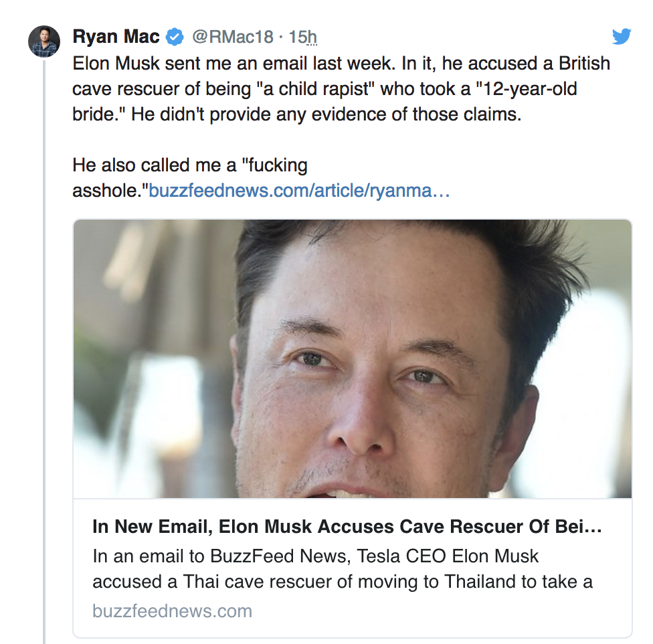653x644 pixels.
Task: Click the Twitter bird logo icon
Action: click(622, 36)
